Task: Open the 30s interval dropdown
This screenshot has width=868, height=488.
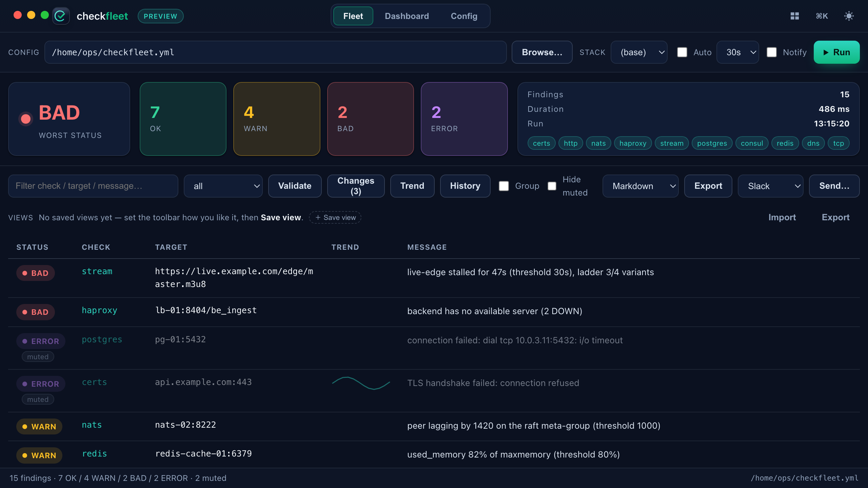Action: pyautogui.click(x=737, y=52)
